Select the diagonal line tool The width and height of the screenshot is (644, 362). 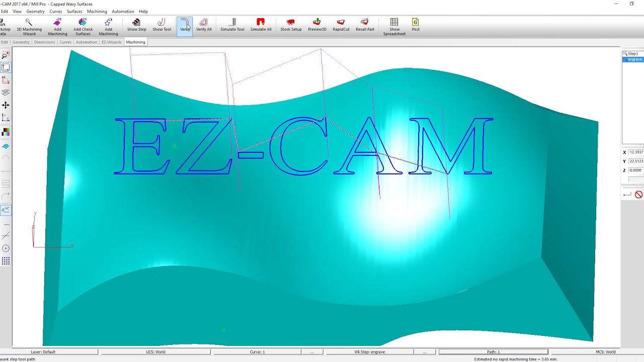click(x=6, y=235)
